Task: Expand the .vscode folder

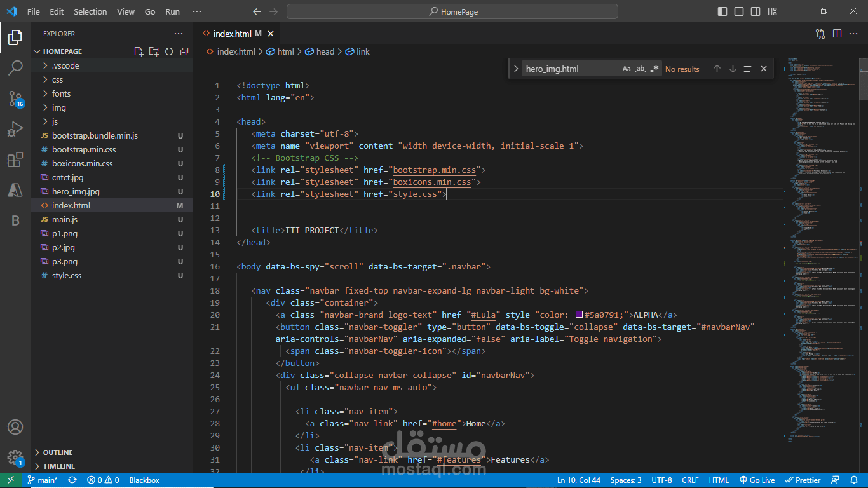Action: (x=112, y=65)
